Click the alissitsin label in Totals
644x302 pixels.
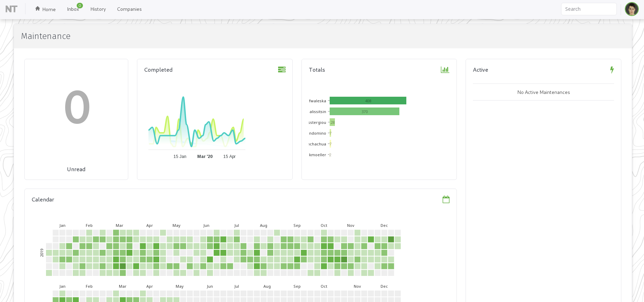[x=318, y=112]
